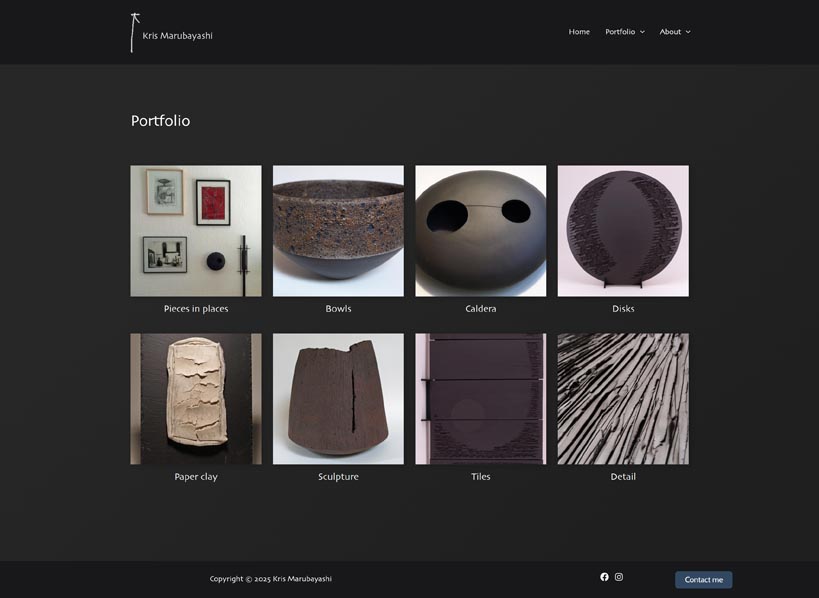Click the About menu item
Screen dimensions: 819x598
click(670, 32)
